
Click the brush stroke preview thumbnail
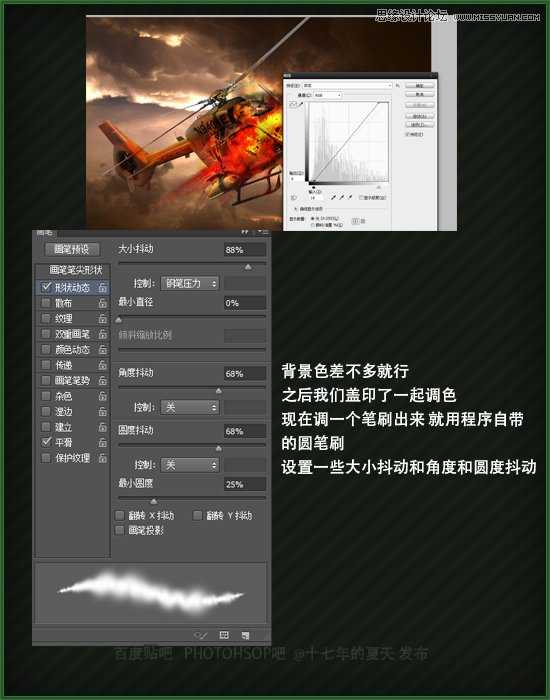point(151,594)
